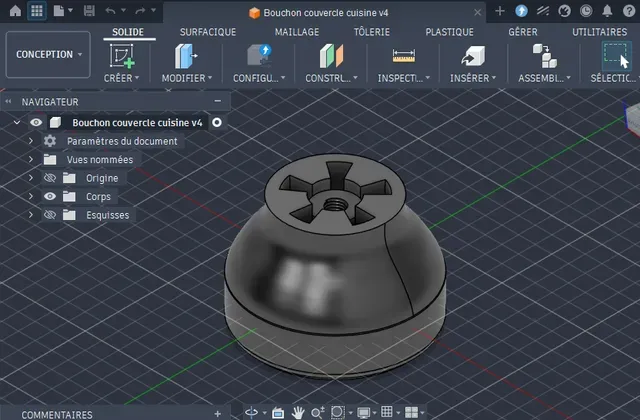Image resolution: width=640 pixels, height=420 pixels.
Task: Open the notifications bell
Action: click(607, 11)
